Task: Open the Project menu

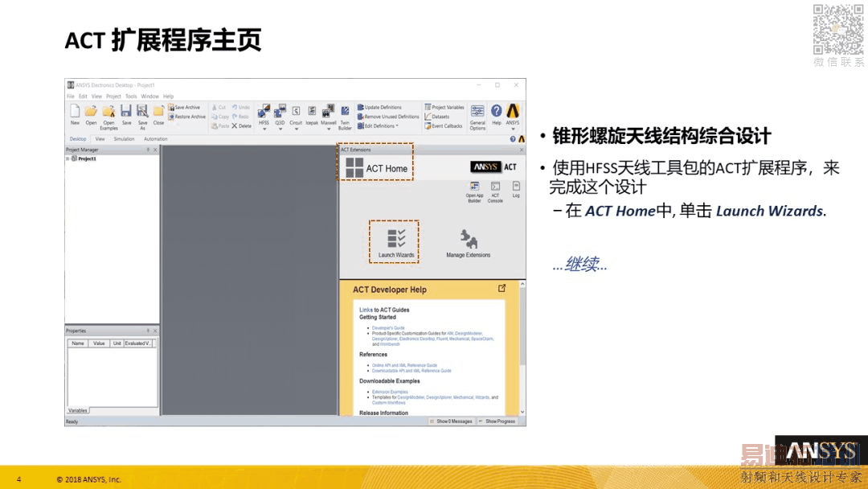Action: pos(113,97)
